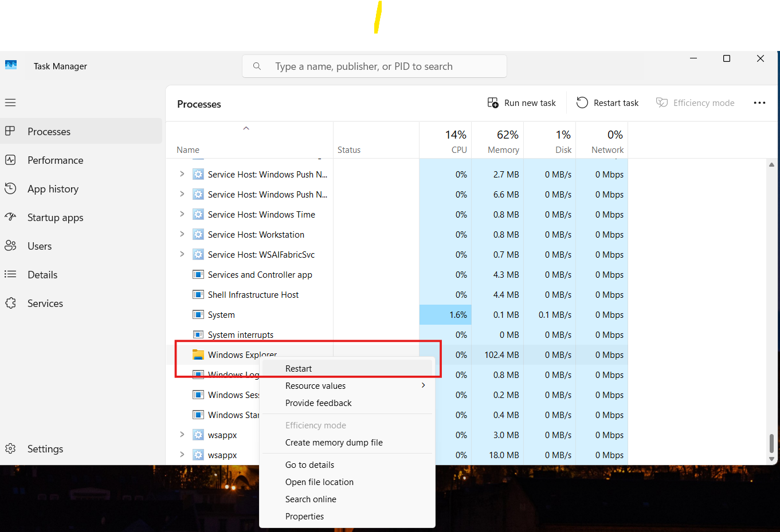
Task: Click the Windows Session Manager process icon
Action: 198,395
